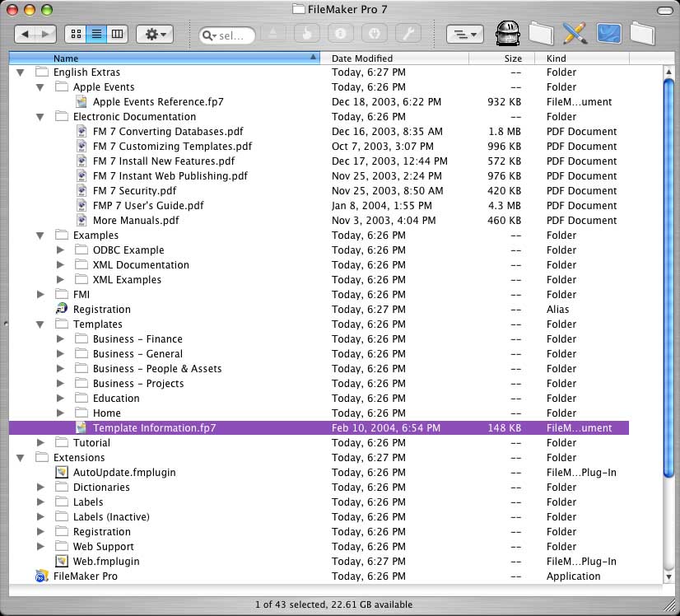Click the scrollbar down arrow
This screenshot has height=616, width=680.
pos(668,576)
